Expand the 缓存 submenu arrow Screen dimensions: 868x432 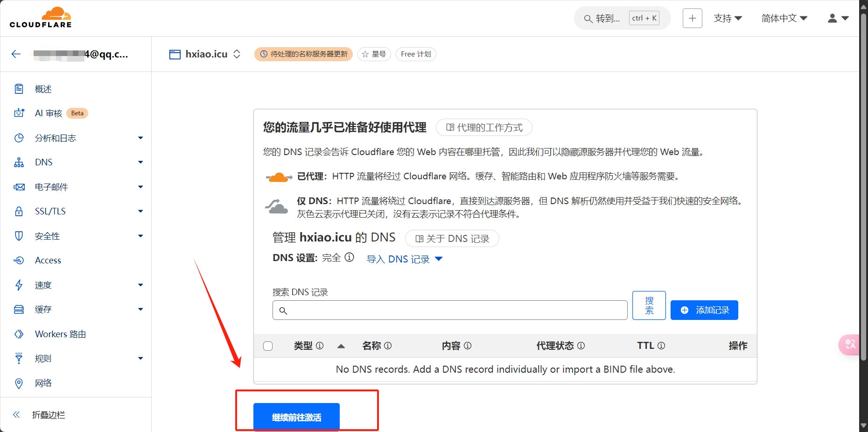tap(140, 309)
